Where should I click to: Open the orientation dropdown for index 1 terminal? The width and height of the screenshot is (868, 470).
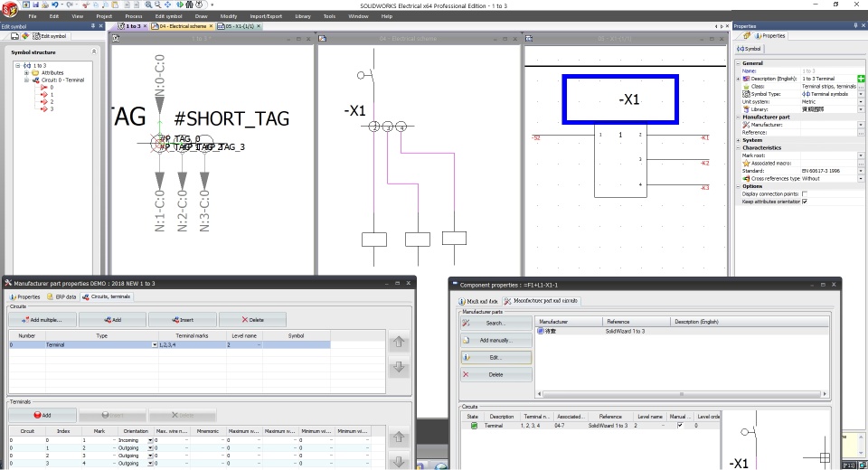(150, 448)
